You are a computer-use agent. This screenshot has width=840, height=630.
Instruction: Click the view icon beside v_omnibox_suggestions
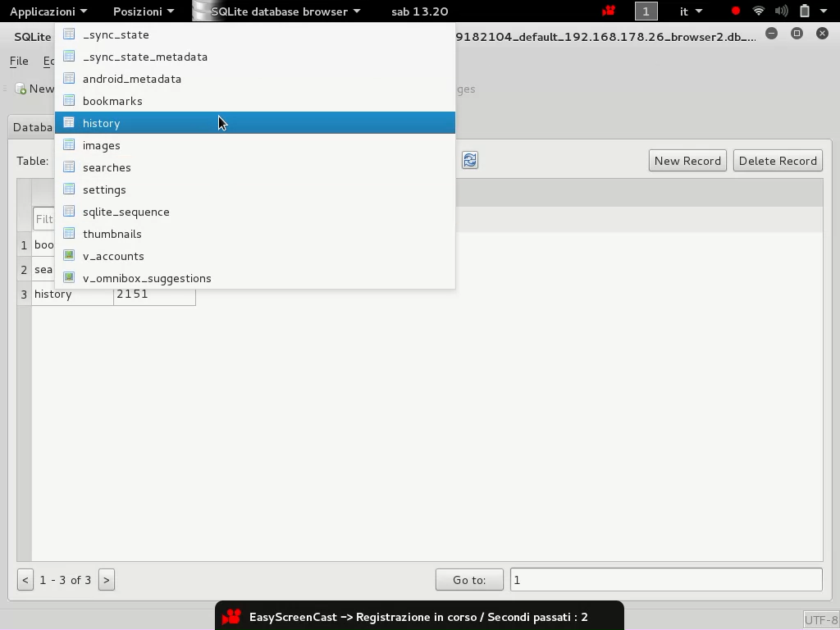[69, 277]
